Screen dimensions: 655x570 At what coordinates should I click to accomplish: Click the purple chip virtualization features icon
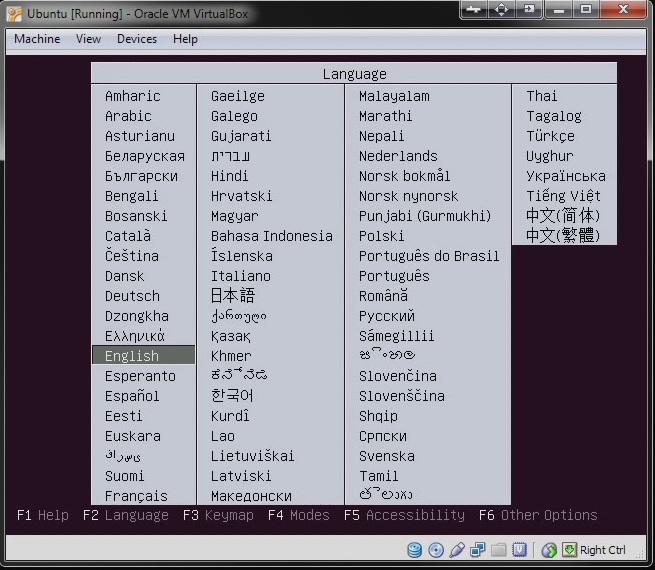tap(519, 550)
